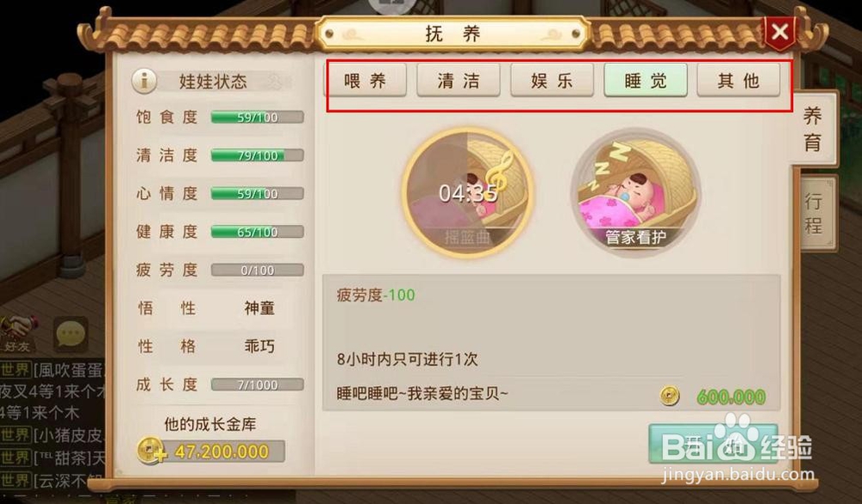Click the 饱食度 progress bar
862x504 pixels.
coord(257,117)
